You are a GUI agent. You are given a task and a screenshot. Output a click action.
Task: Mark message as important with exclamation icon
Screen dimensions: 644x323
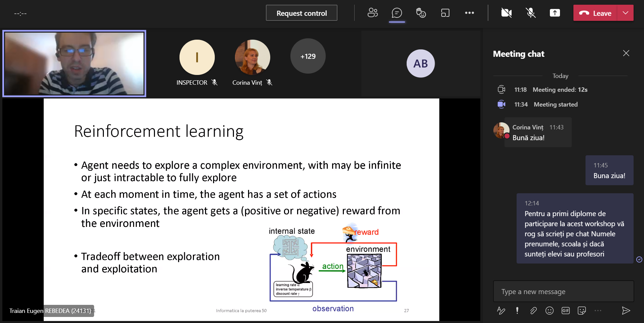(x=517, y=311)
